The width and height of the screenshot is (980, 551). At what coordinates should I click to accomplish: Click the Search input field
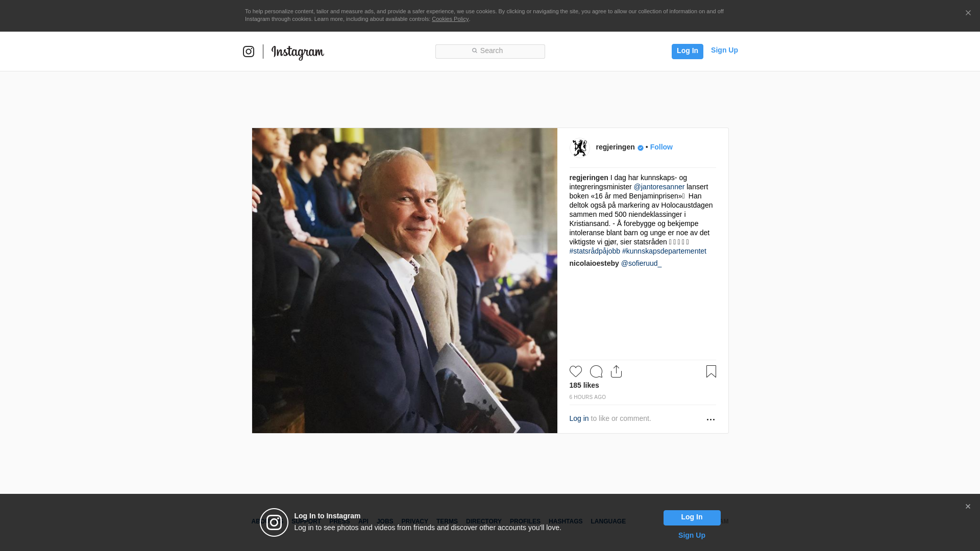point(490,51)
